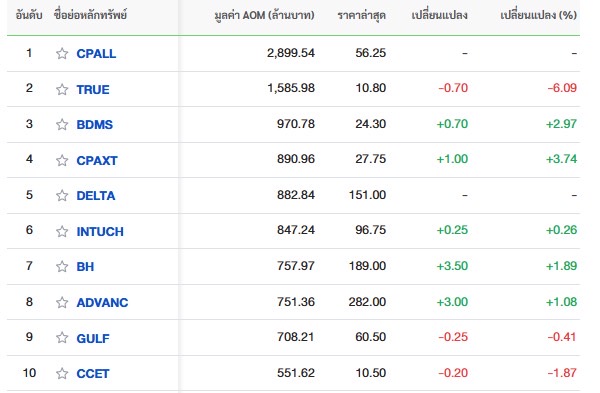Open the DELTA symbol link
The width and height of the screenshot is (600, 393).
[96, 196]
